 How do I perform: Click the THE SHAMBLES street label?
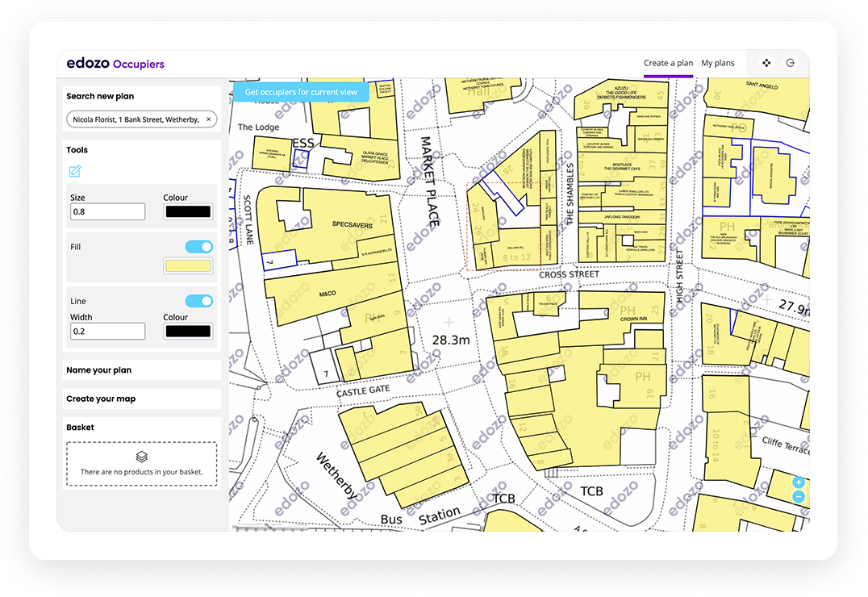click(x=570, y=193)
